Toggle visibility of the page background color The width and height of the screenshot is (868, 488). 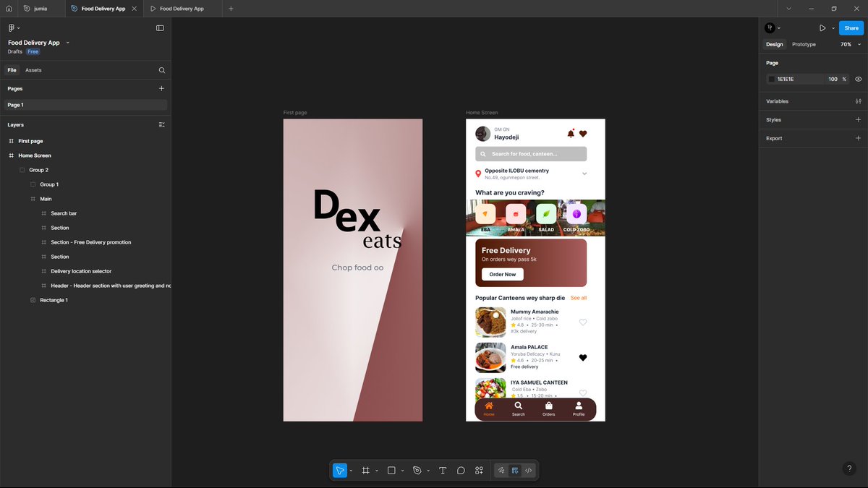(x=858, y=79)
